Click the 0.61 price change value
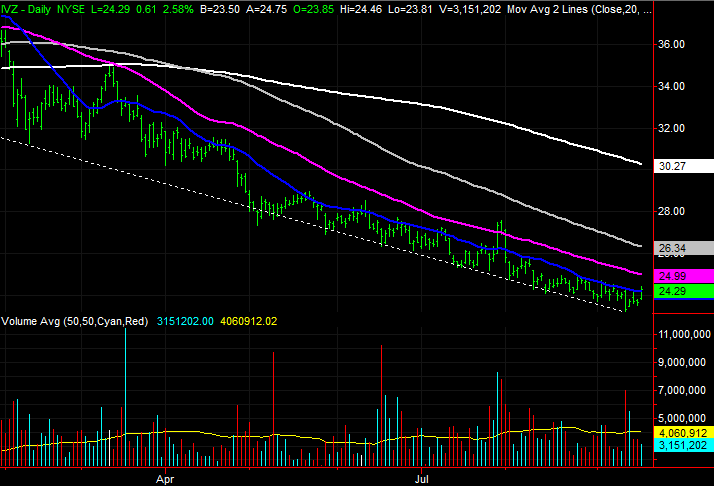This screenshot has height=486, width=714. point(146,9)
